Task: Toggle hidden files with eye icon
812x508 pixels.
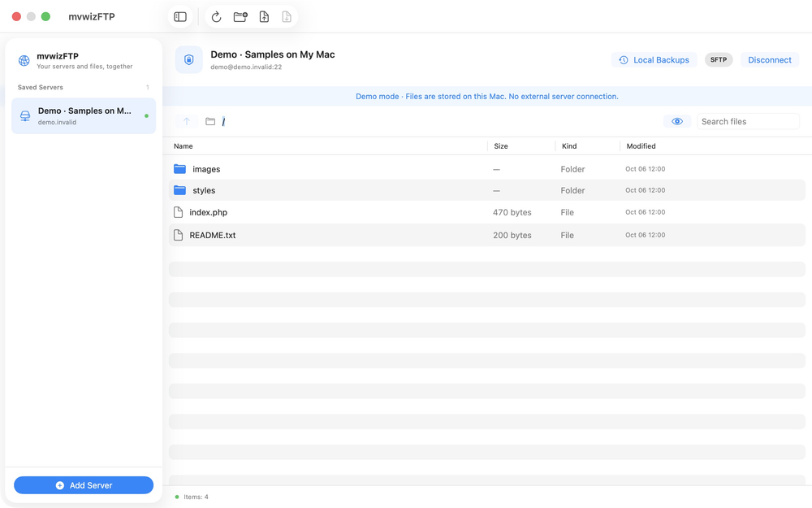Action: [677, 121]
